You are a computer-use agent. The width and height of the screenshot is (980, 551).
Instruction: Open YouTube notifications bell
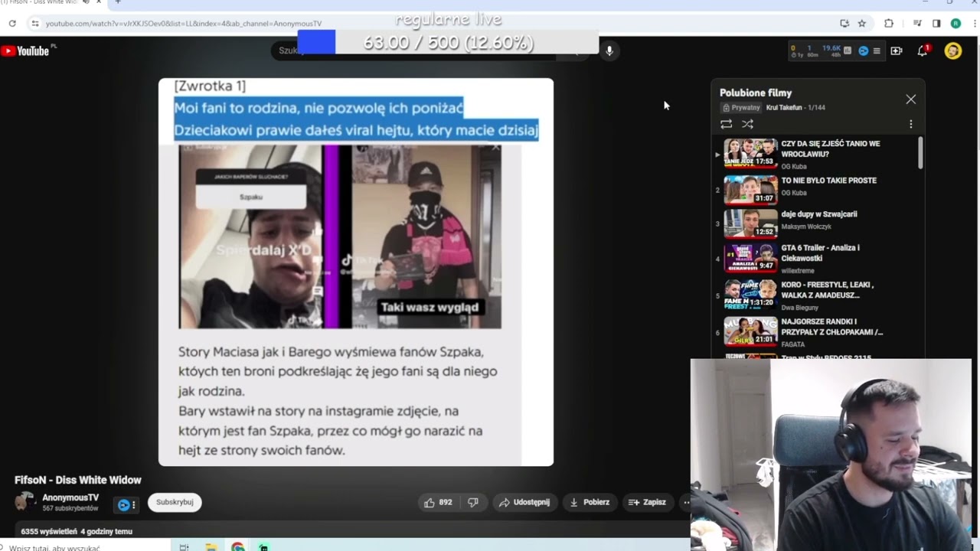click(923, 51)
